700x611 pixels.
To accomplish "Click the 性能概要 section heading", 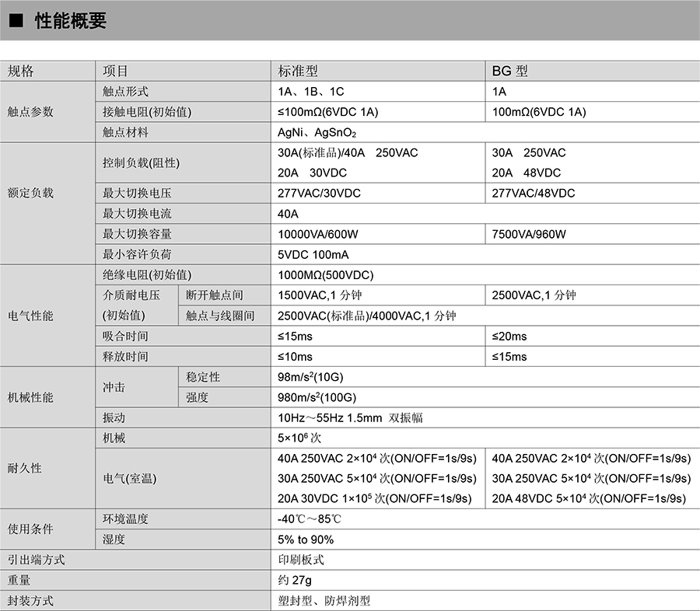I will point(71,22).
